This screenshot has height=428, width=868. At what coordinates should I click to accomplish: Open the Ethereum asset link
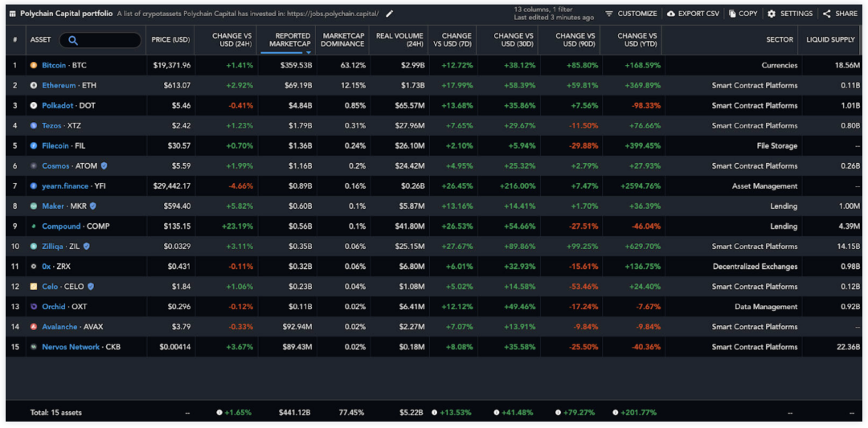click(60, 85)
